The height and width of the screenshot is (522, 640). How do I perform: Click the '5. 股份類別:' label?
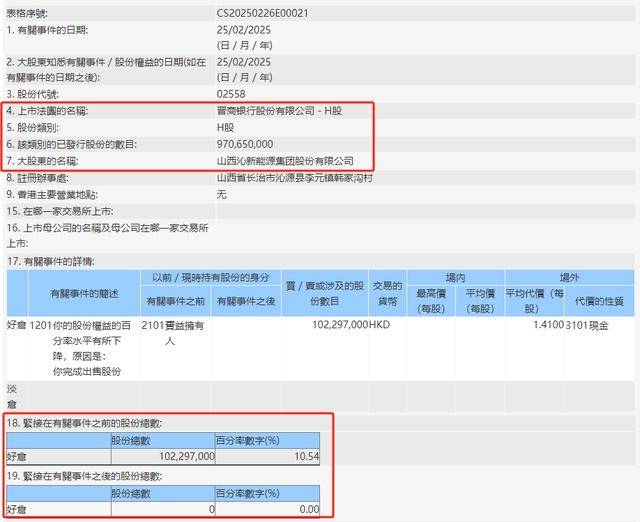(x=33, y=128)
